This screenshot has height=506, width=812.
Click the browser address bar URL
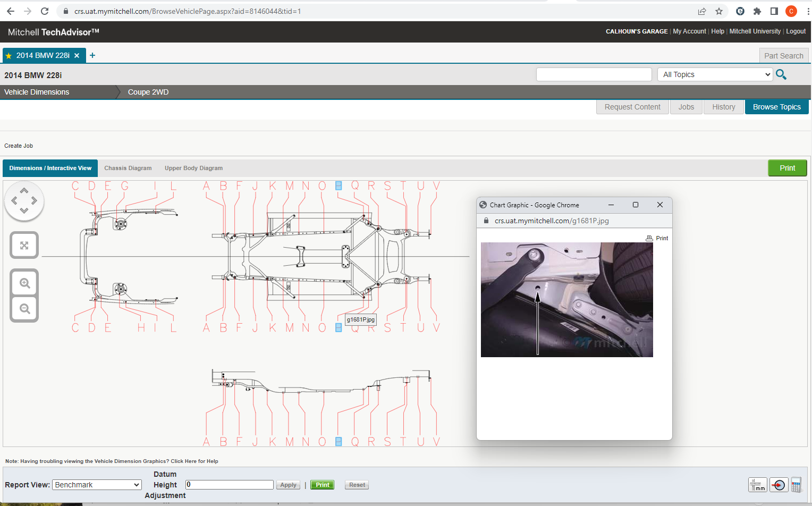click(188, 11)
